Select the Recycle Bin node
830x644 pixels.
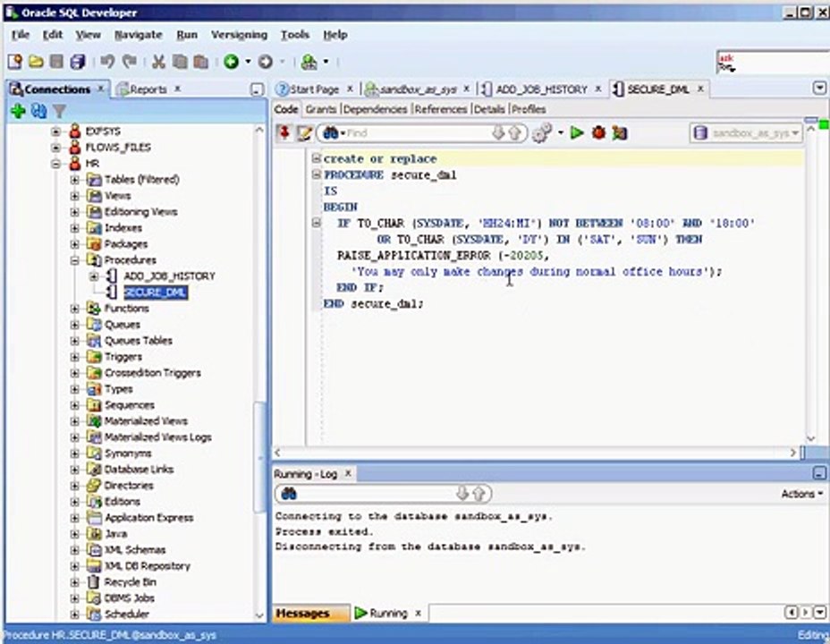click(131, 582)
